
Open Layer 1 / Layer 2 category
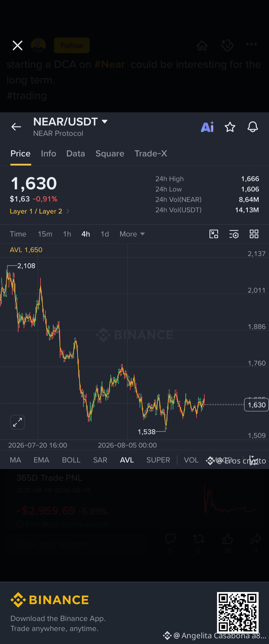coord(39,211)
